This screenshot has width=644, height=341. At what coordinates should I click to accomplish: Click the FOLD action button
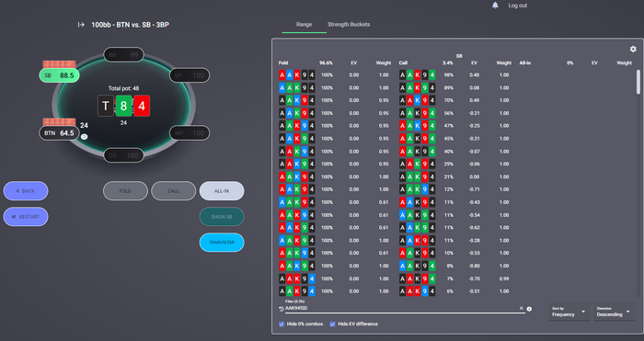tap(125, 191)
